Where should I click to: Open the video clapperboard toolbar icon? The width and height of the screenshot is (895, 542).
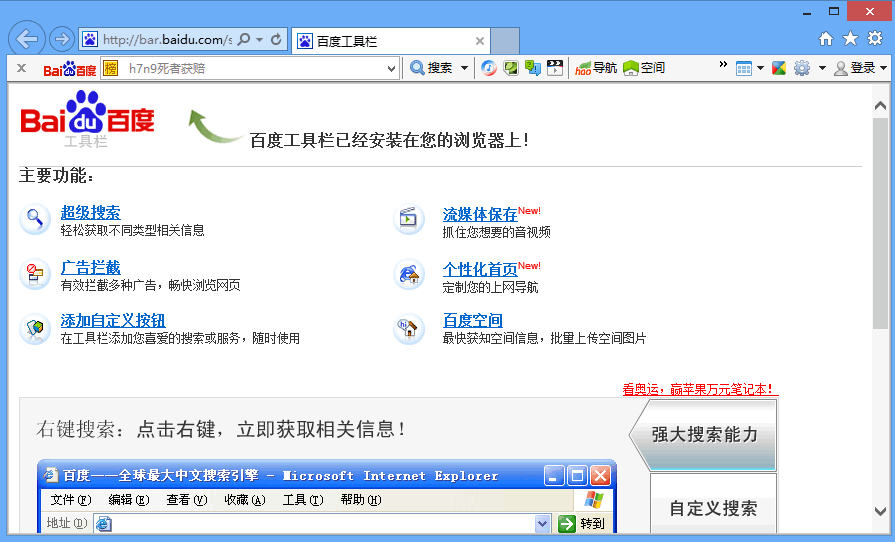point(555,68)
